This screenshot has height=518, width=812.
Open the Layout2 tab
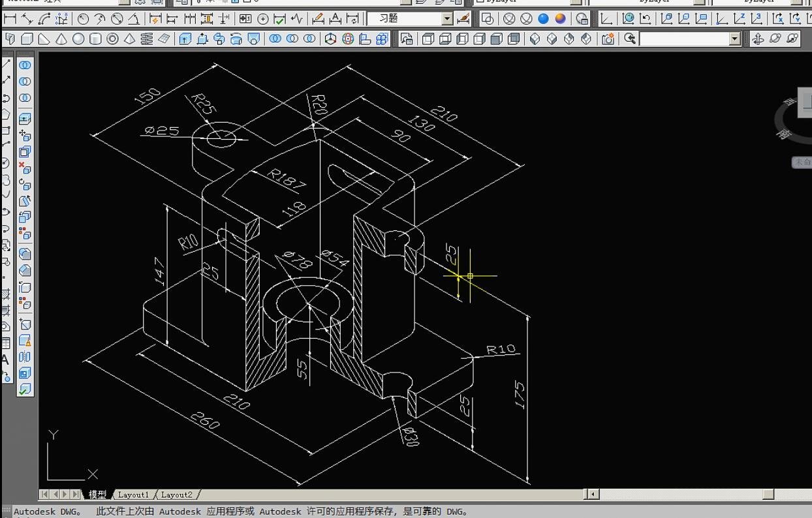click(176, 495)
